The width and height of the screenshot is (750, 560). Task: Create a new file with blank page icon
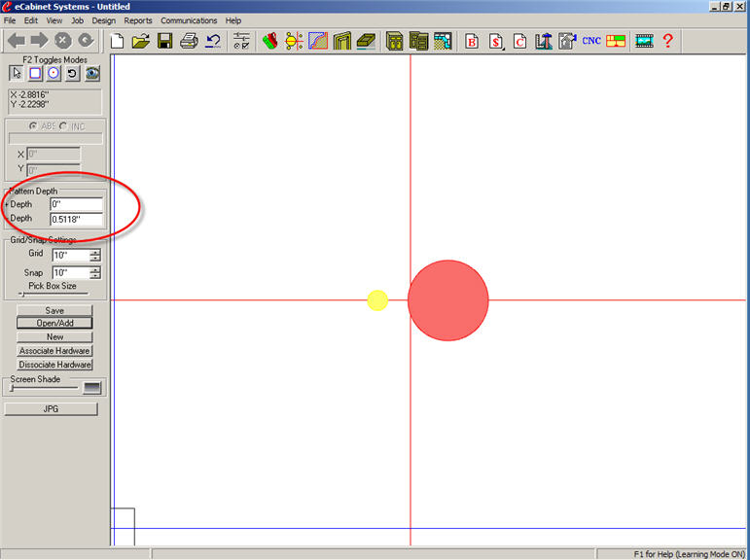click(x=117, y=41)
